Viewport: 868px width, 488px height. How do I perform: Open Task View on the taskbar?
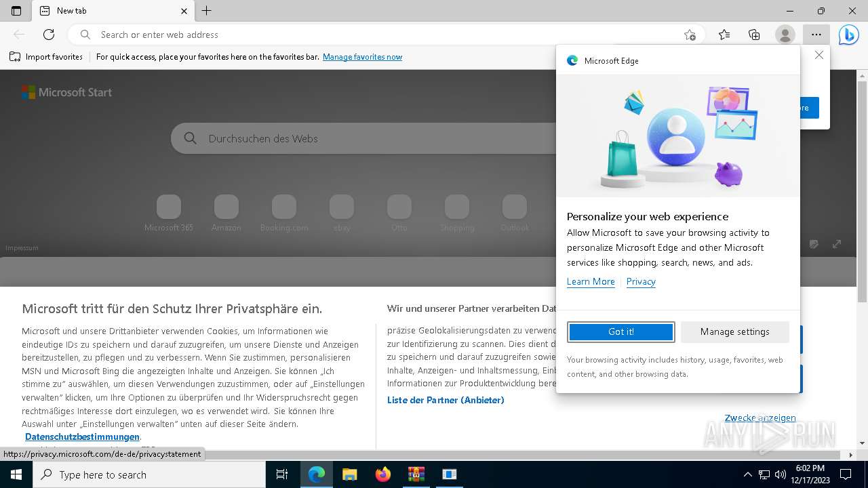coord(282,474)
